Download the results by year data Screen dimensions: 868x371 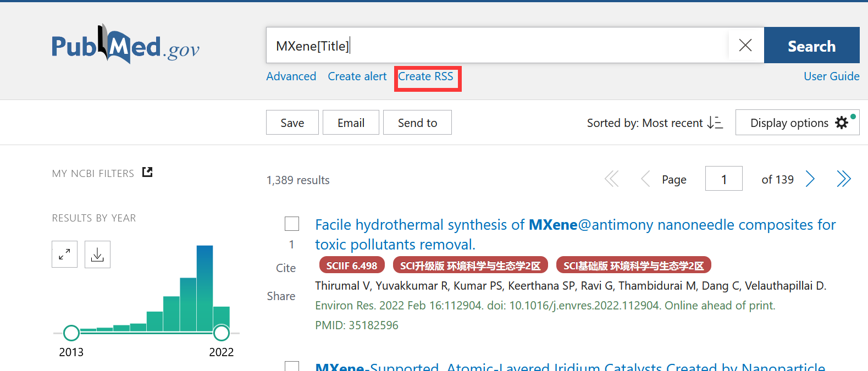click(x=97, y=254)
